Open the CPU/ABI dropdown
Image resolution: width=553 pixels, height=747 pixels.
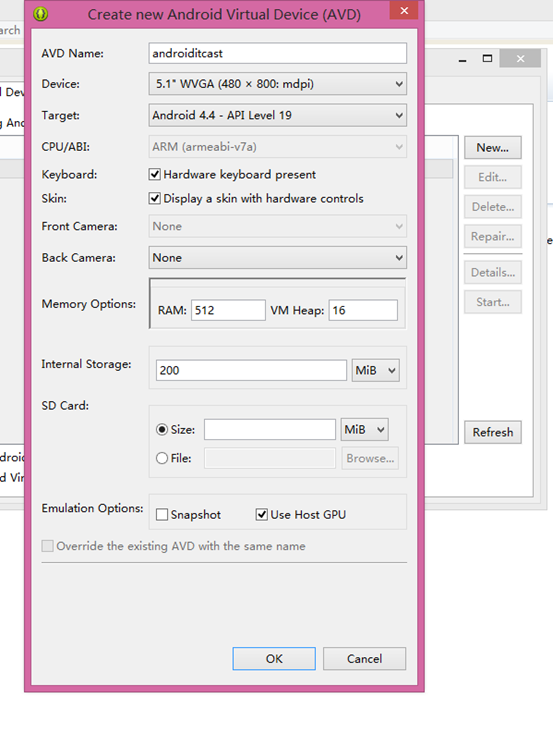(278, 147)
